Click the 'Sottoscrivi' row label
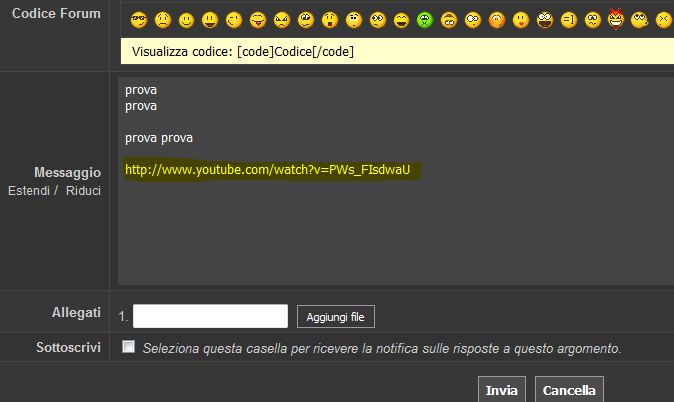Viewport: 674px width, 402px height. click(68, 347)
